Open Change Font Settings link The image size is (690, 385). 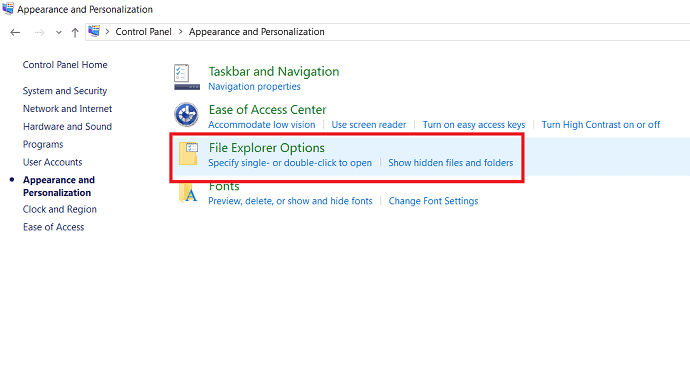coord(433,201)
